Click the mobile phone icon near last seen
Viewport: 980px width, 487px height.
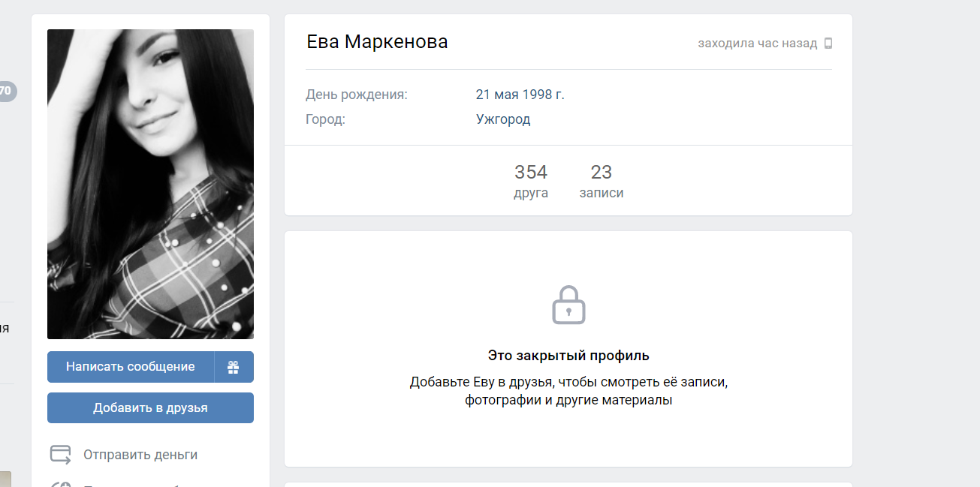pos(828,44)
